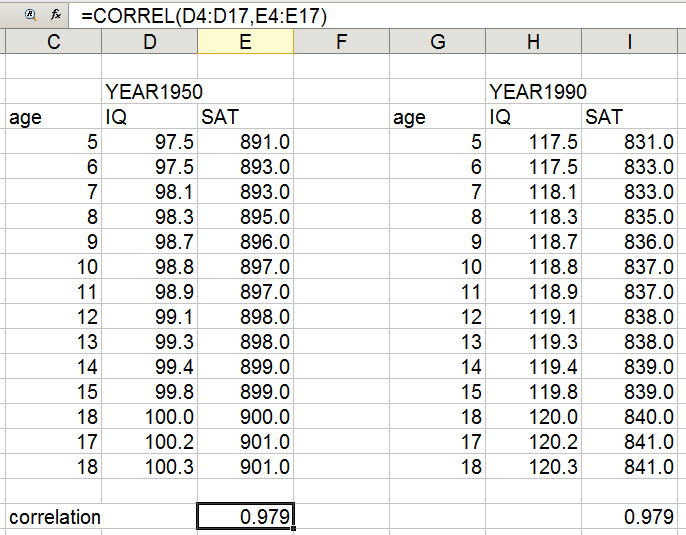Click the formula bar with CORREL formula
Image resolution: width=686 pixels, height=535 pixels.
click(x=376, y=16)
